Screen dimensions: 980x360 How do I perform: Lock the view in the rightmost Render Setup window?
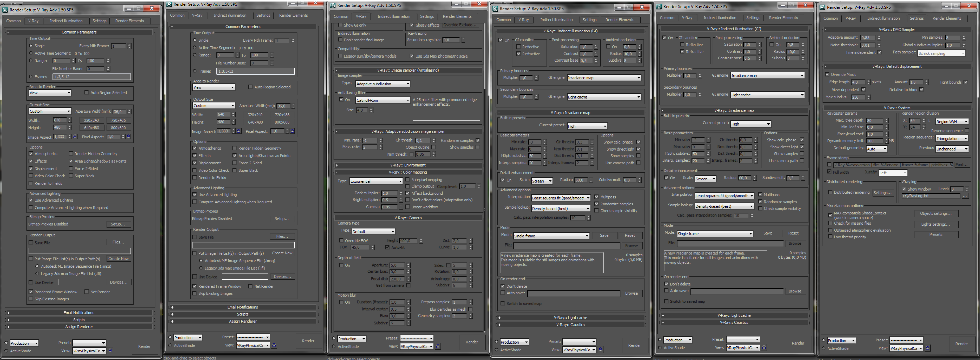pyautogui.click(x=928, y=348)
